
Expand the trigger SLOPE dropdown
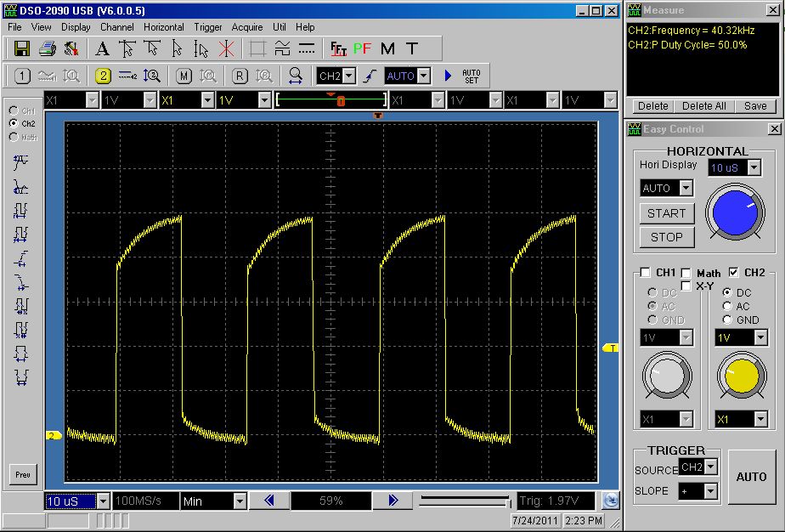click(710, 491)
